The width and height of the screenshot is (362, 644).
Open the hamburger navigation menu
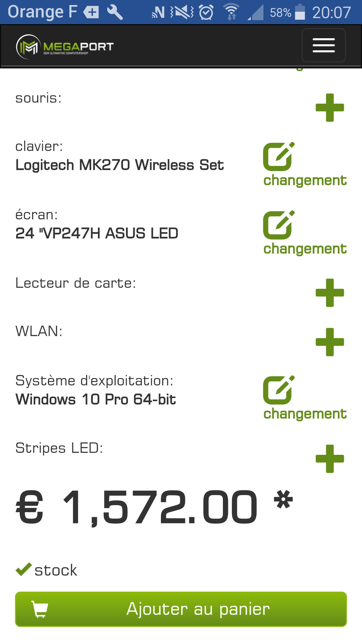[x=323, y=45]
